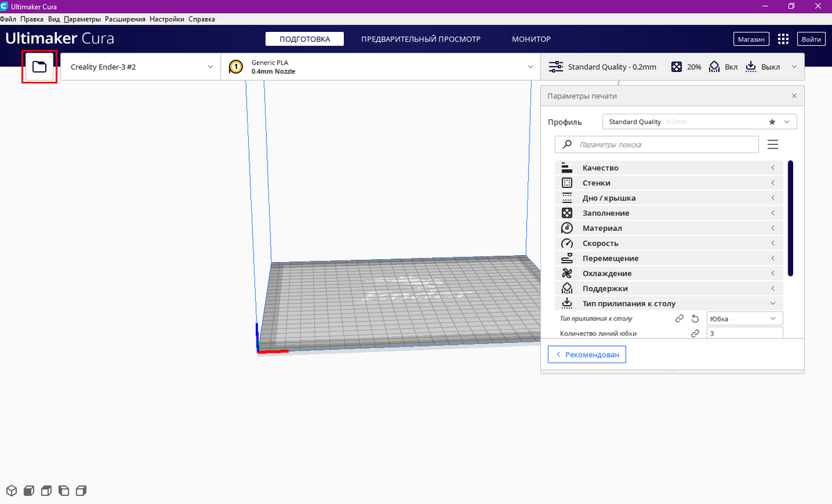
Task: Open the Магазин marketplace button
Action: [752, 40]
